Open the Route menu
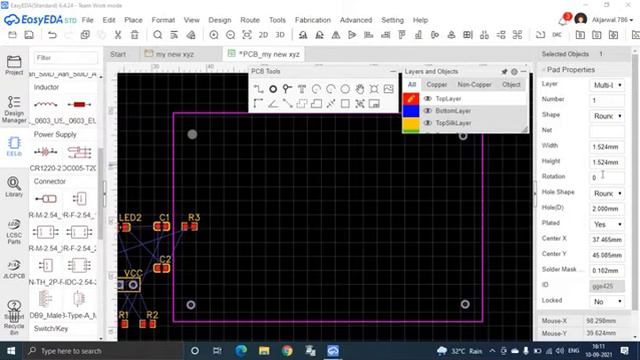This screenshot has width=640, height=360. coord(250,20)
